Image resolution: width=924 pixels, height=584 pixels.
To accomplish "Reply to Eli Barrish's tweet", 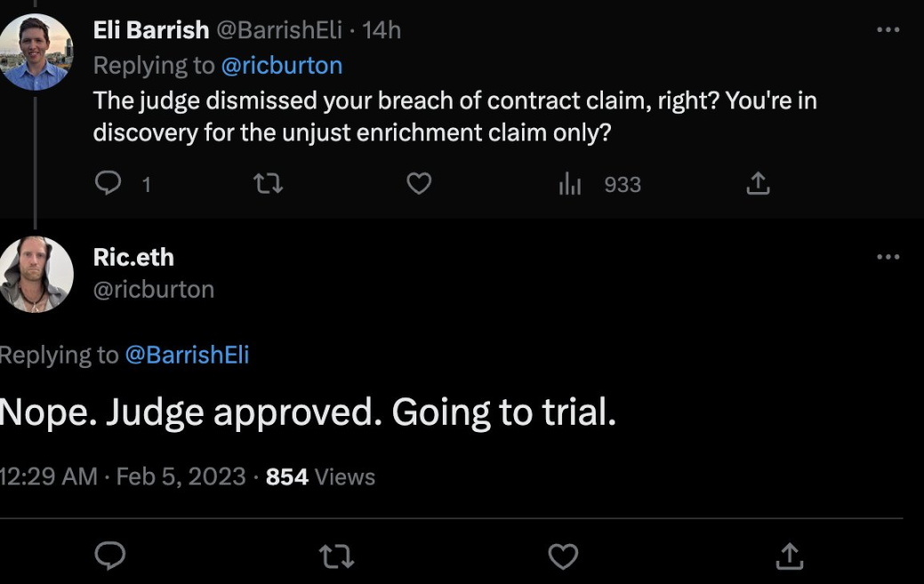I will point(108,183).
